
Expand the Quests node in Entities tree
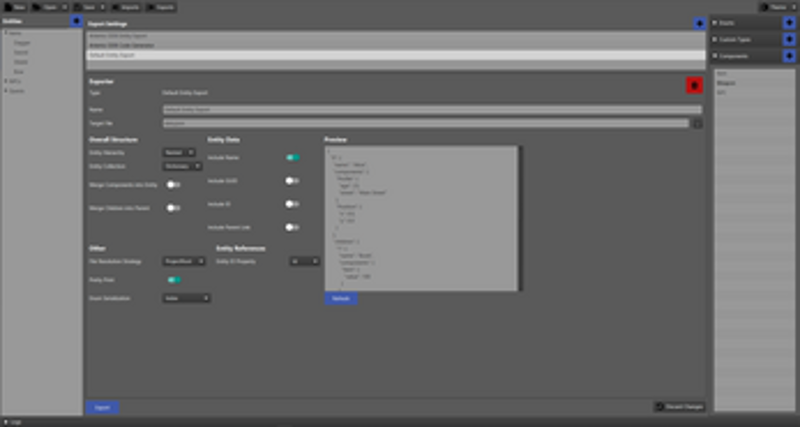click(6, 91)
